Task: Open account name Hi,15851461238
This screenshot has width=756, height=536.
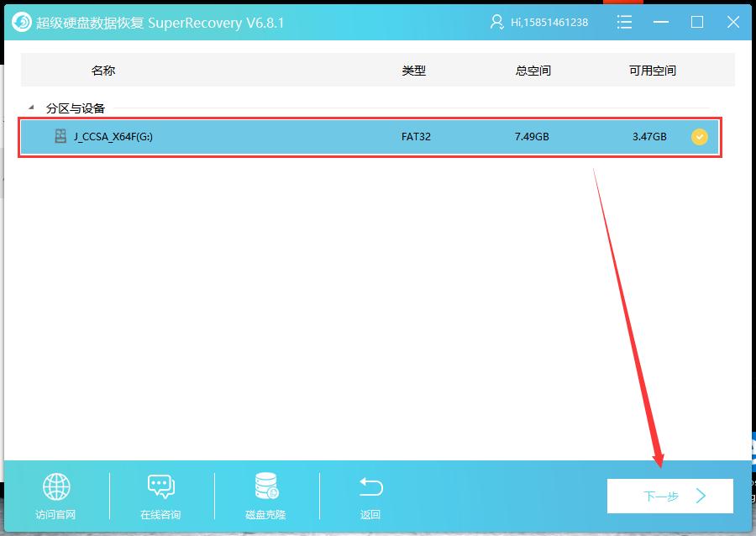Action: tap(550, 23)
